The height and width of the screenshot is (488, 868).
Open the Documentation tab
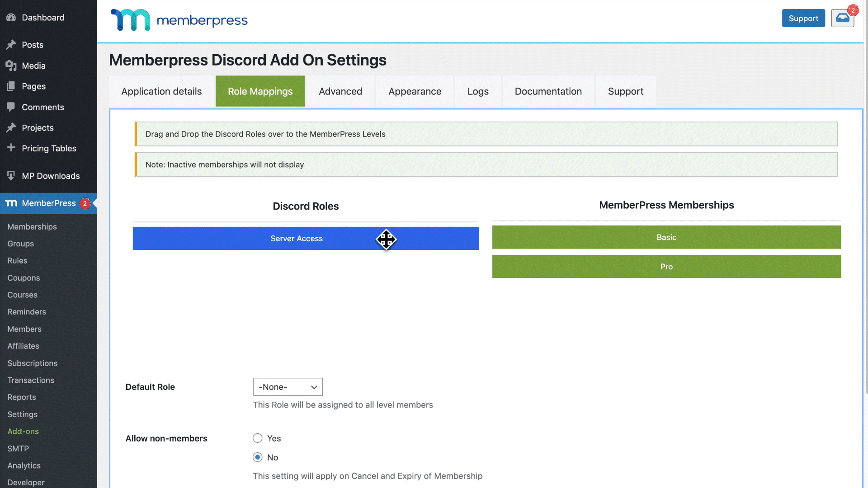coord(548,91)
